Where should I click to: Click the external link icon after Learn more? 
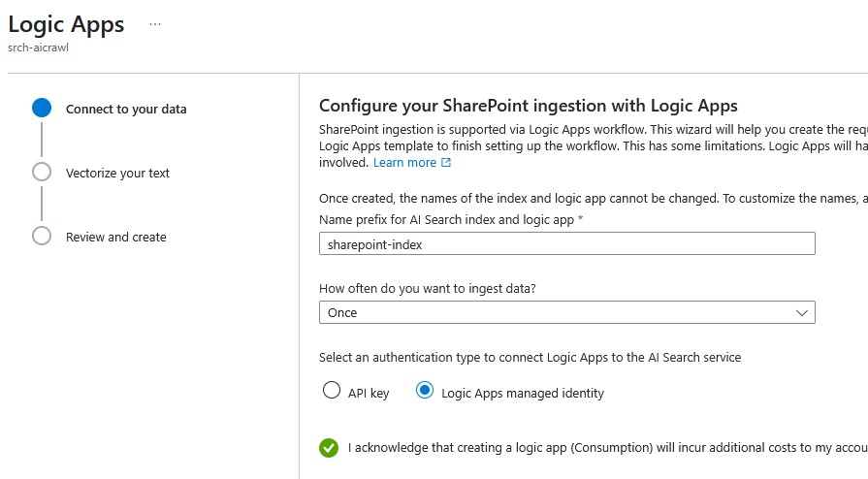[x=445, y=163]
